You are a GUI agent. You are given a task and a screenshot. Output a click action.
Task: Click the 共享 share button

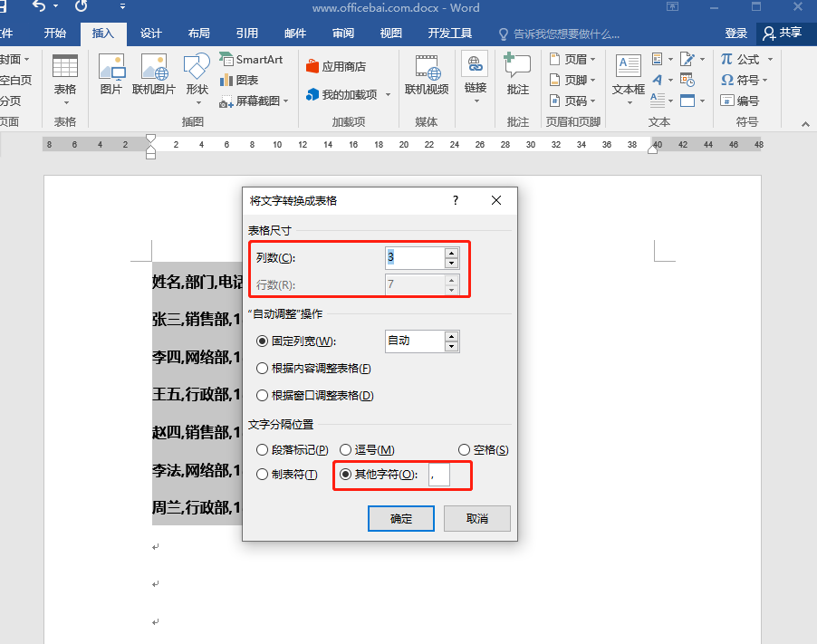[783, 34]
